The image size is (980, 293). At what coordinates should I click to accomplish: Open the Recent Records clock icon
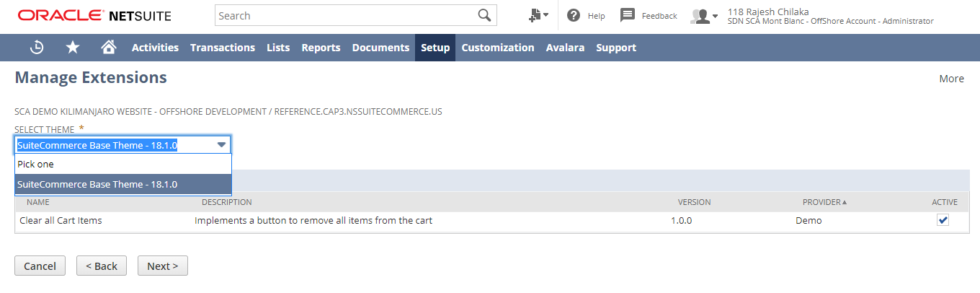tap(37, 48)
